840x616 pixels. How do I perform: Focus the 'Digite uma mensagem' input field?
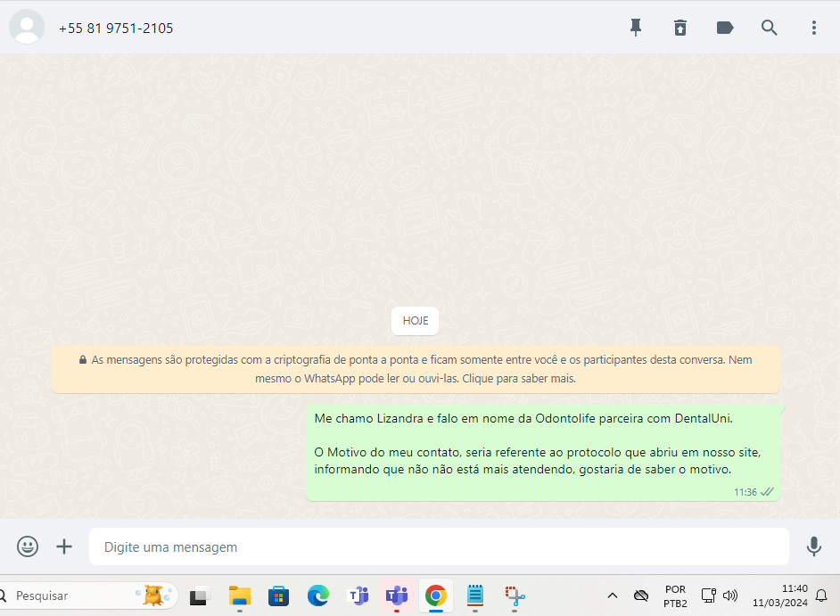(439, 546)
